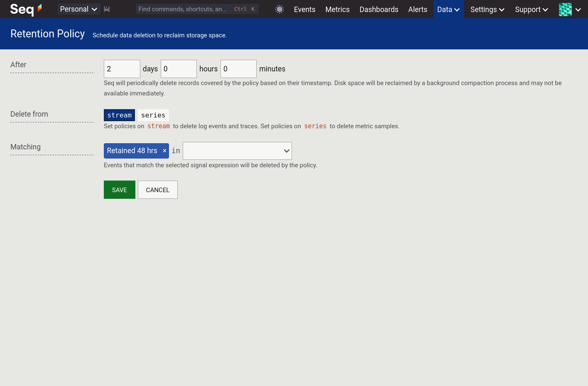The height and width of the screenshot is (386, 588).
Task: Cancel editing the retention policy
Action: [158, 190]
